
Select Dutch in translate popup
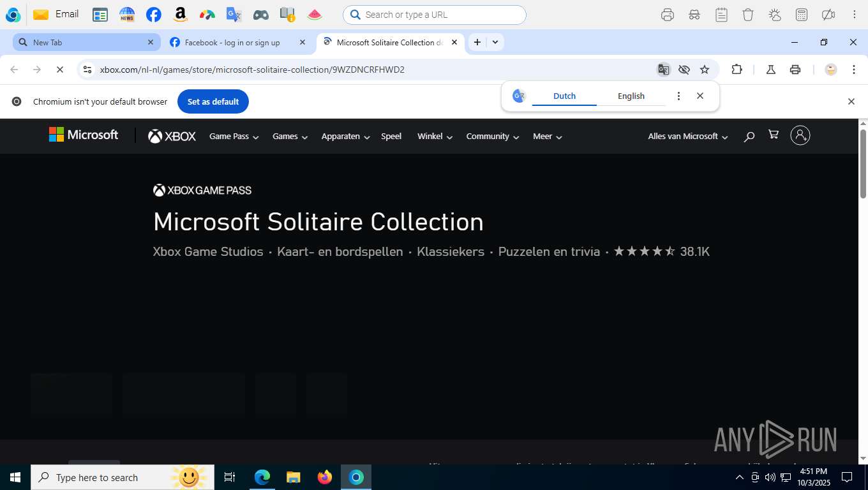(x=564, y=96)
